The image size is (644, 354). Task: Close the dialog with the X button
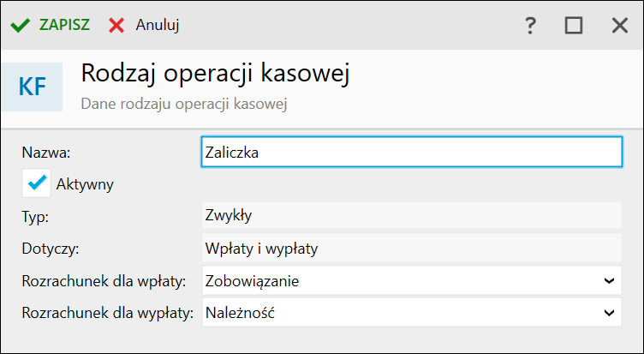[x=620, y=26]
